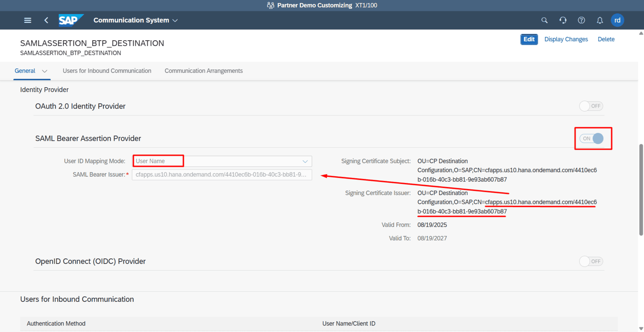Open the help question mark icon
Viewport: 644px width, 332px height.
(x=581, y=20)
